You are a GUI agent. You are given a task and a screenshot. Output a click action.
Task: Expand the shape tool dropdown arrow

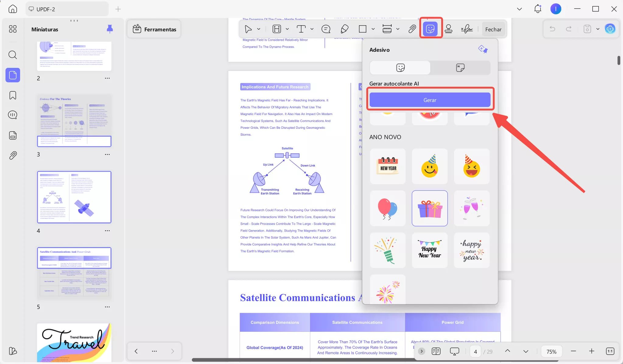[x=373, y=29]
